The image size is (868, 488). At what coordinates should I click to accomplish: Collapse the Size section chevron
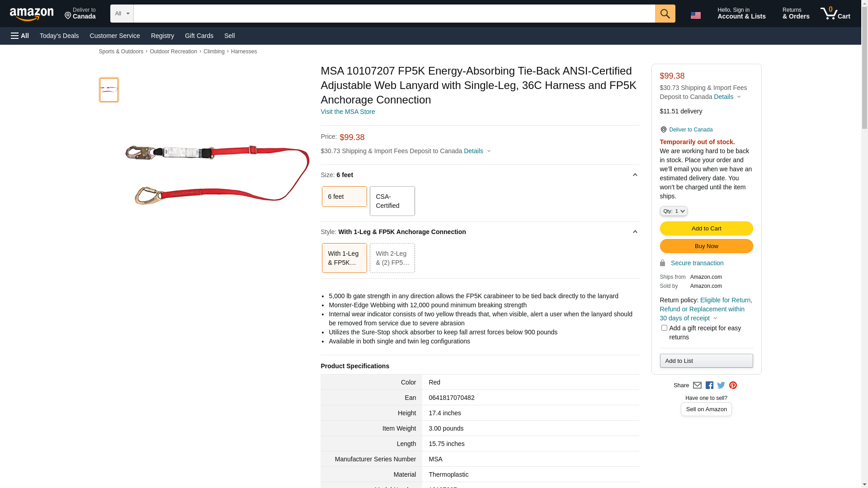pyautogui.click(x=635, y=175)
